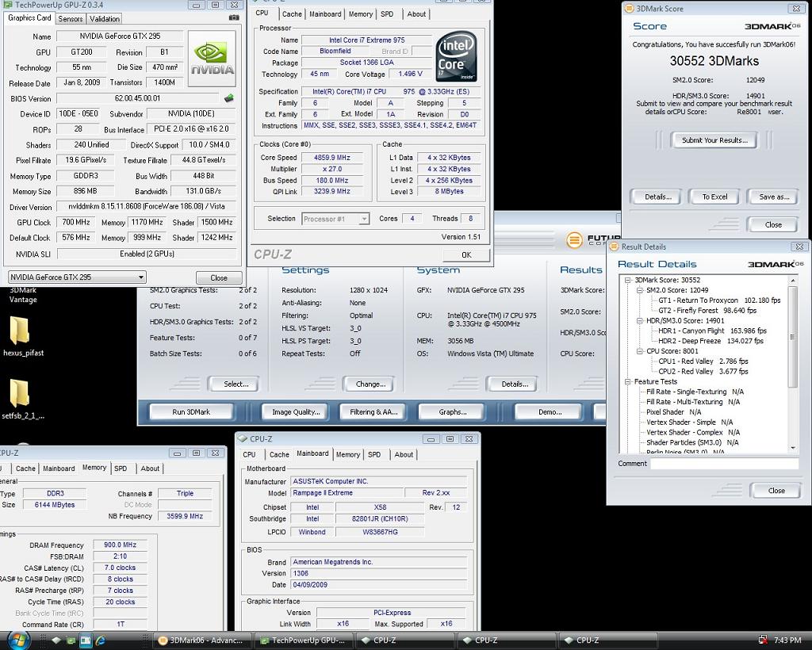Click the GPU-Z screenshot camera icon
The image size is (812, 650).
[234, 17]
